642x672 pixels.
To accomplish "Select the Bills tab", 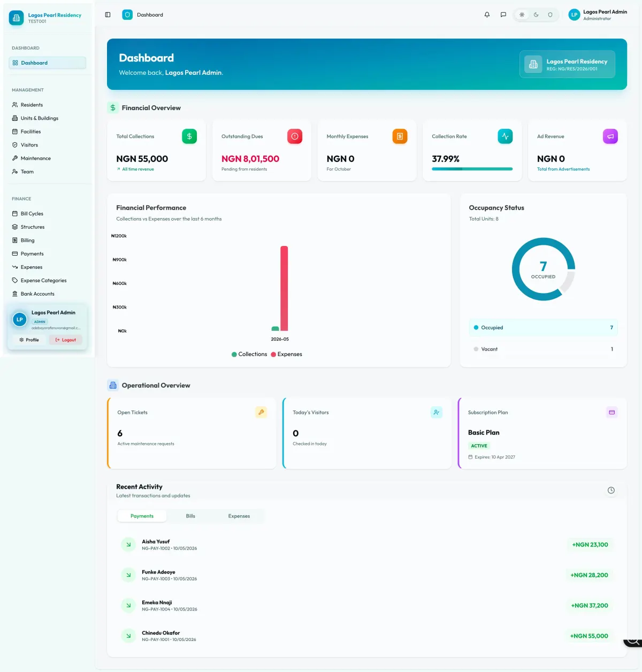I will tap(190, 516).
